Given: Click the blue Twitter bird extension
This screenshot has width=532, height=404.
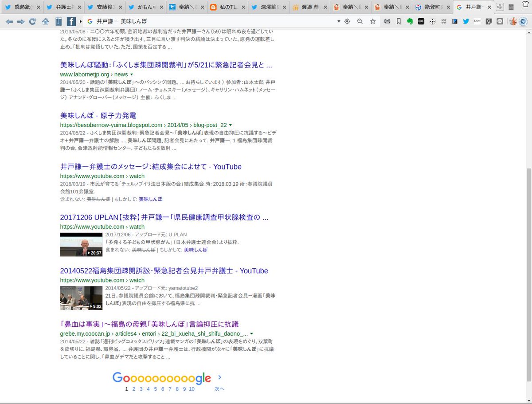Looking at the screenshot, I should coord(466,21).
